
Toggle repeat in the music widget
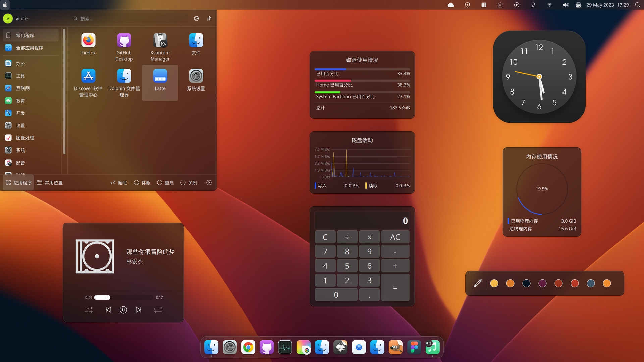158,310
